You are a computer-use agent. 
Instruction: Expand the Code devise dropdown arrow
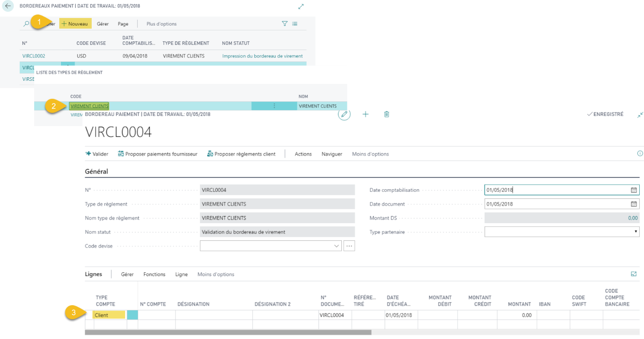click(x=336, y=246)
